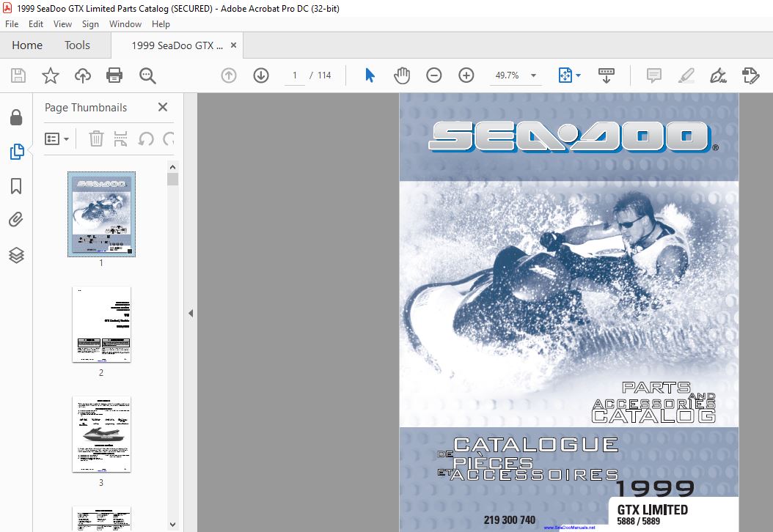Open the View menu

pos(62,23)
